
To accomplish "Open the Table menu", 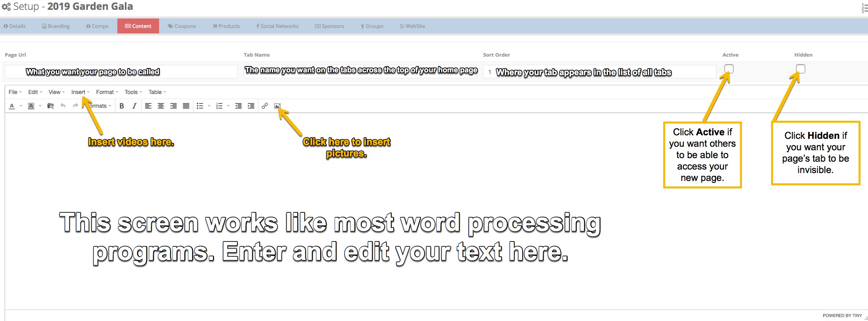I will tap(157, 92).
